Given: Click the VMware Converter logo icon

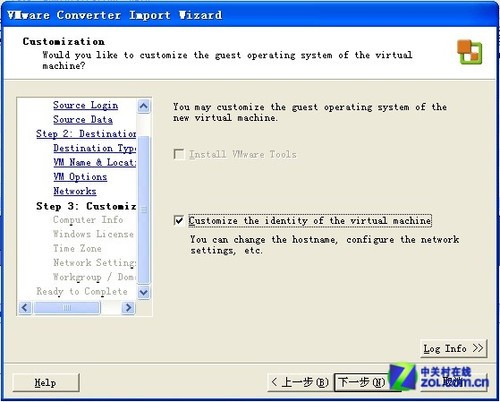Looking at the screenshot, I should pyautogui.click(x=469, y=52).
